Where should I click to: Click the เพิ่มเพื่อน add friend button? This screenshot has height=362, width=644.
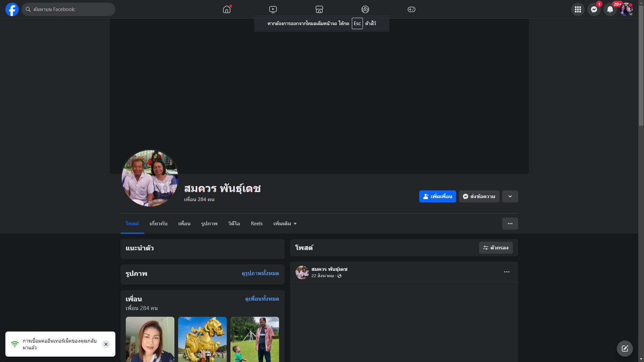(437, 196)
